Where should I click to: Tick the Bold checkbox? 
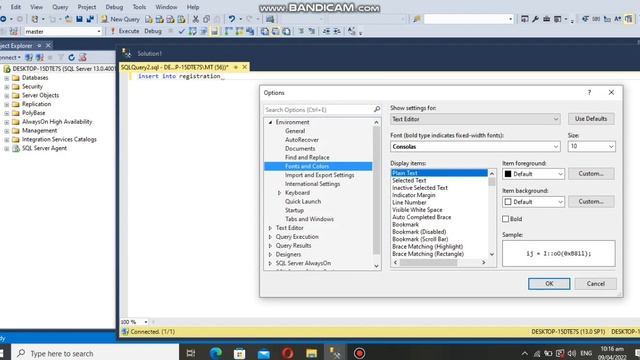(x=505, y=219)
